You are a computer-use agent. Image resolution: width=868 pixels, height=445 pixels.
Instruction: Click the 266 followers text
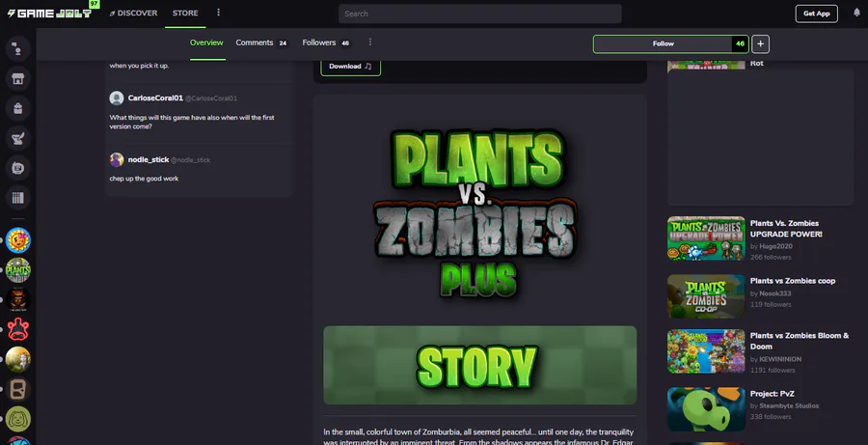click(x=771, y=258)
